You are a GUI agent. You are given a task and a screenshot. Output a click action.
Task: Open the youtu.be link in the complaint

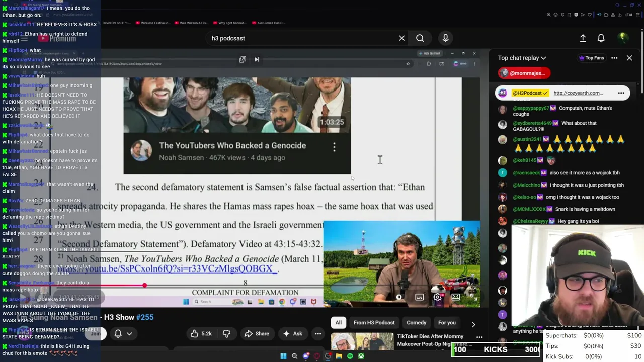168,269
